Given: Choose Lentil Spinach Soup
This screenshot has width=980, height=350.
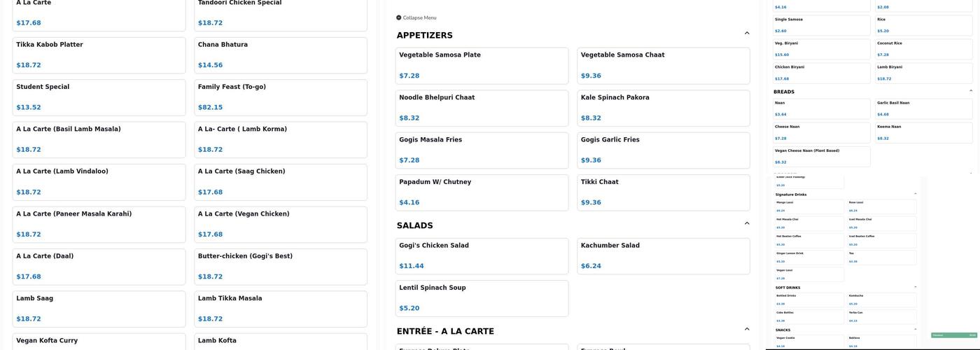Looking at the screenshot, I should [482, 298].
